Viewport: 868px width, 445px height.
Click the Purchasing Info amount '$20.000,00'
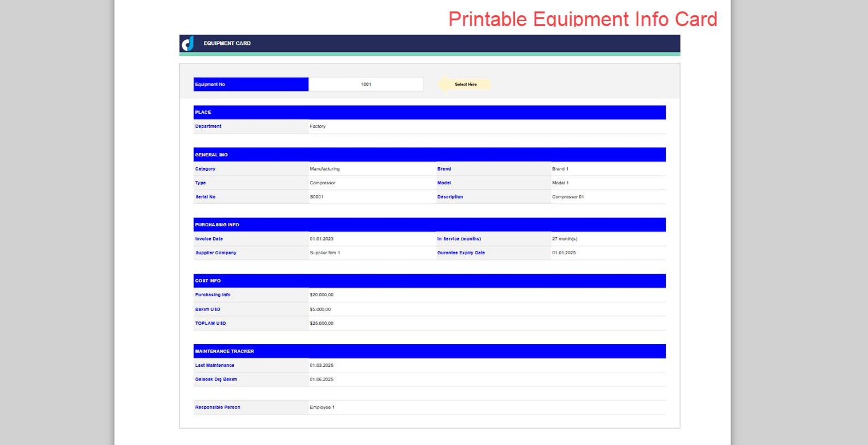pos(321,295)
